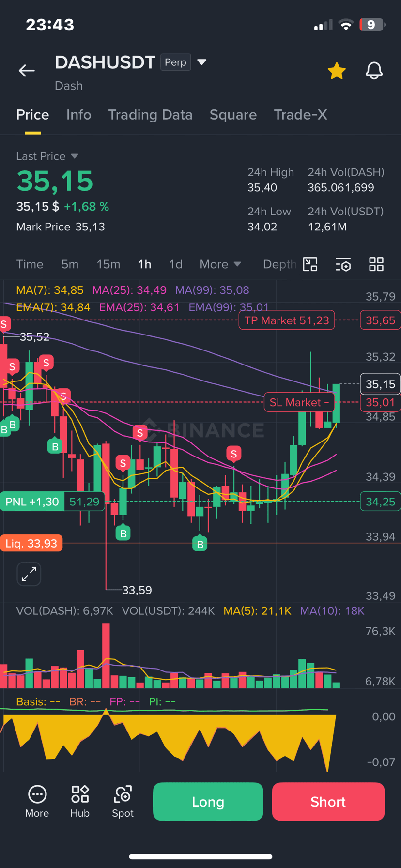Viewport: 401px width, 868px height.
Task: Tap the 24h Vol(USDT) value 12,61M
Action: coord(327,227)
